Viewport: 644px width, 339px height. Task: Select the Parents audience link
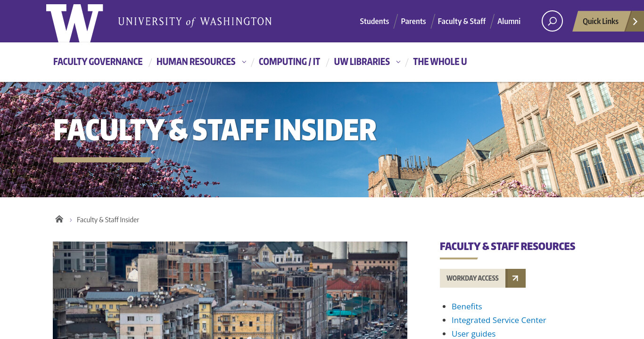pyautogui.click(x=413, y=21)
